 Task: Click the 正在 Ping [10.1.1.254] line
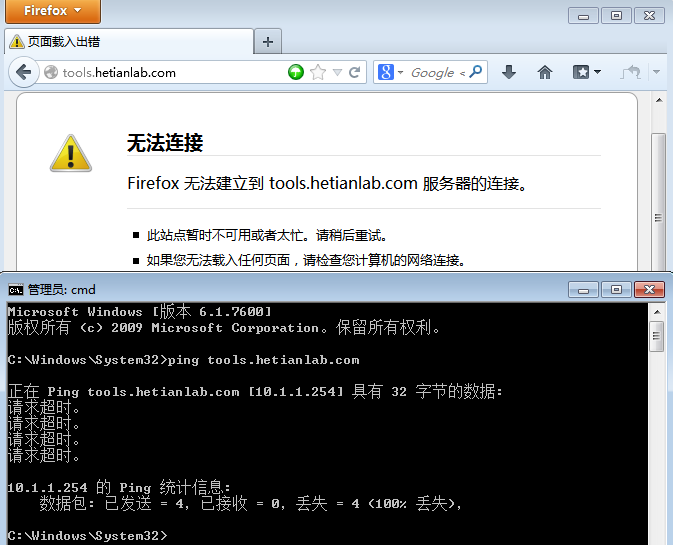[255, 391]
